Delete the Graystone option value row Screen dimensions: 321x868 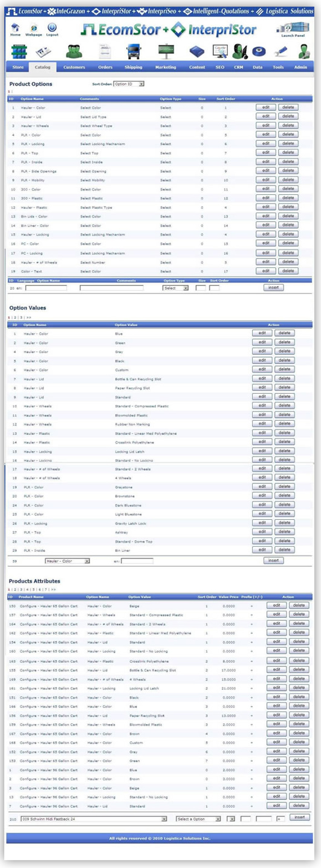[285, 486]
